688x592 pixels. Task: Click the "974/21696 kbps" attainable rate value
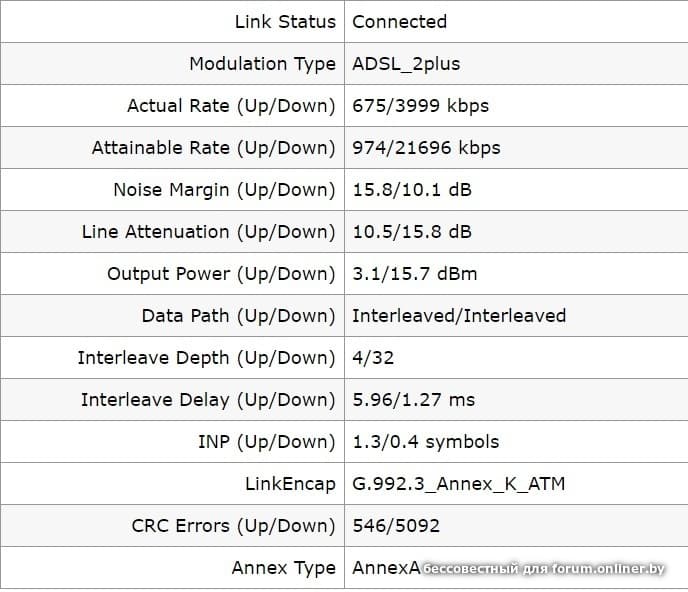426,147
